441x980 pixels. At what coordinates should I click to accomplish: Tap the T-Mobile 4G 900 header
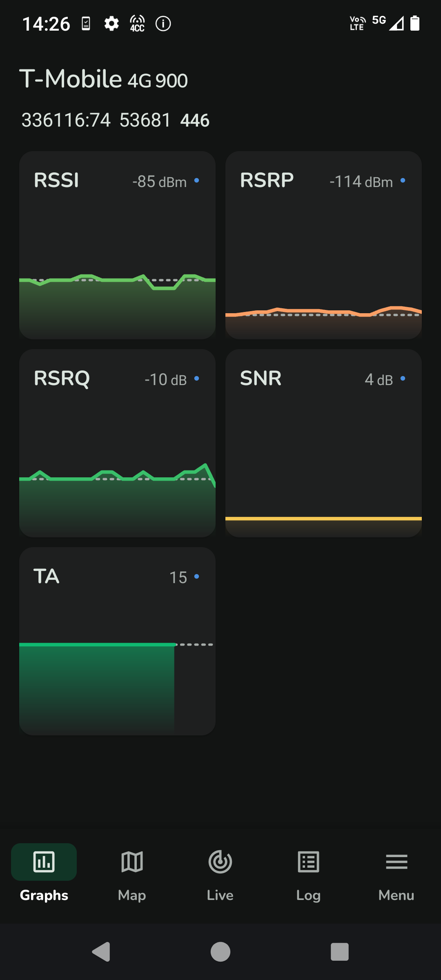click(104, 79)
